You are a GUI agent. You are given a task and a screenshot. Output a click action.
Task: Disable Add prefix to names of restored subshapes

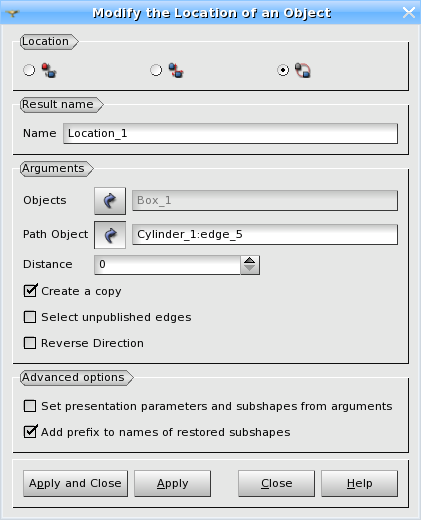(30, 432)
